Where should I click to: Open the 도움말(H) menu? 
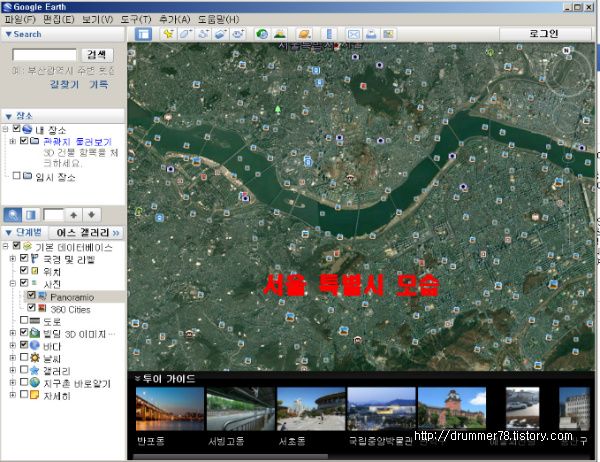pyautogui.click(x=218, y=19)
